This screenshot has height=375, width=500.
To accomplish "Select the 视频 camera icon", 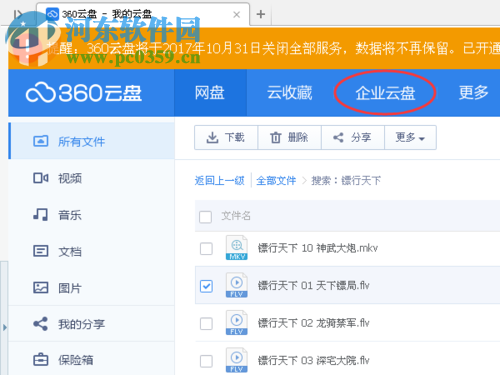I will click(41, 178).
